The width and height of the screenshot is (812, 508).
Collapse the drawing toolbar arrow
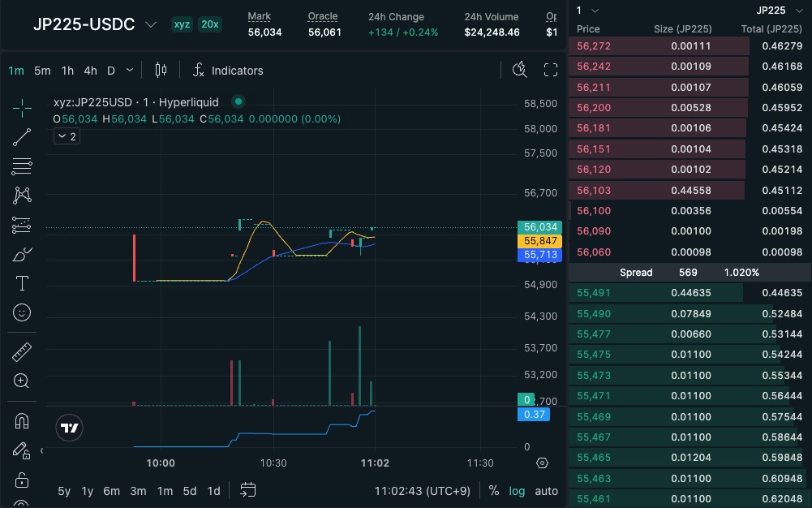click(42, 450)
